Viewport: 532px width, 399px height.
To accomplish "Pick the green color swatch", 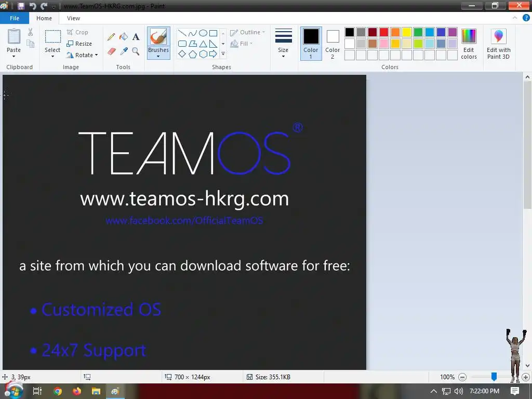I will point(418,32).
